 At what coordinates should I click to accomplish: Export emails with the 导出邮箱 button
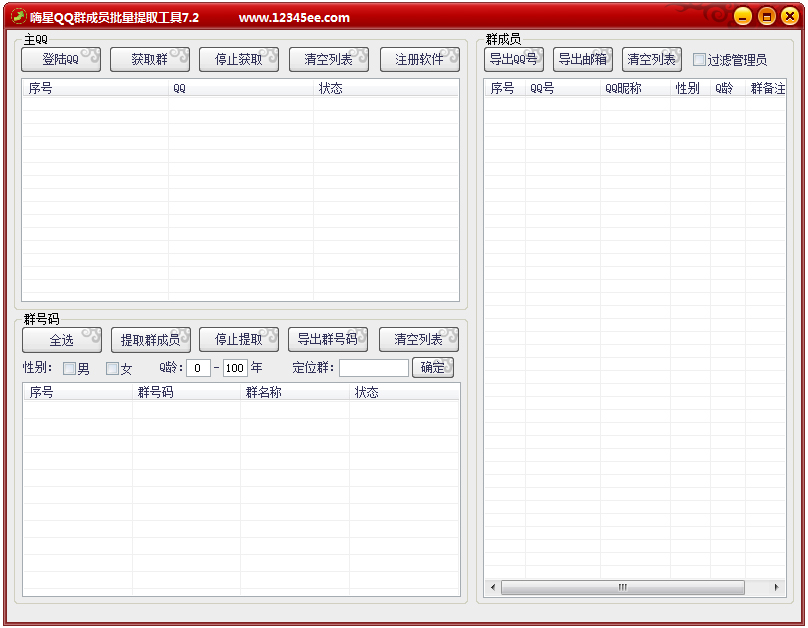(x=582, y=60)
